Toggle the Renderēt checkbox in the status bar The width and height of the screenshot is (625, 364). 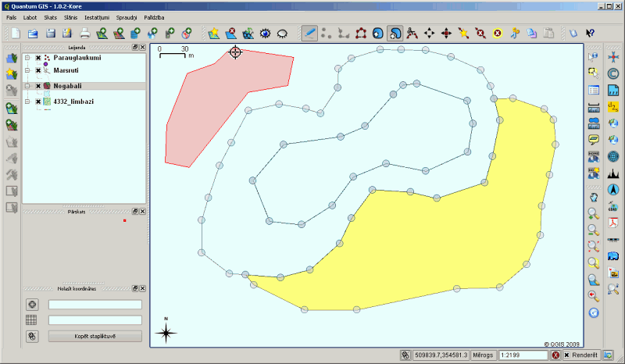566,355
